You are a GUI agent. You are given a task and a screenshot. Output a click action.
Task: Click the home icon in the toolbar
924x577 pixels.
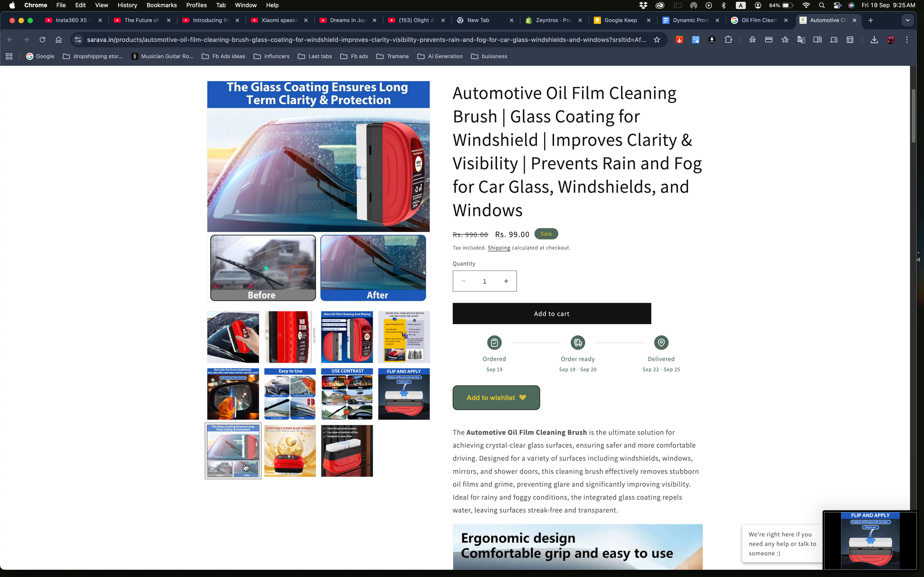pos(58,40)
